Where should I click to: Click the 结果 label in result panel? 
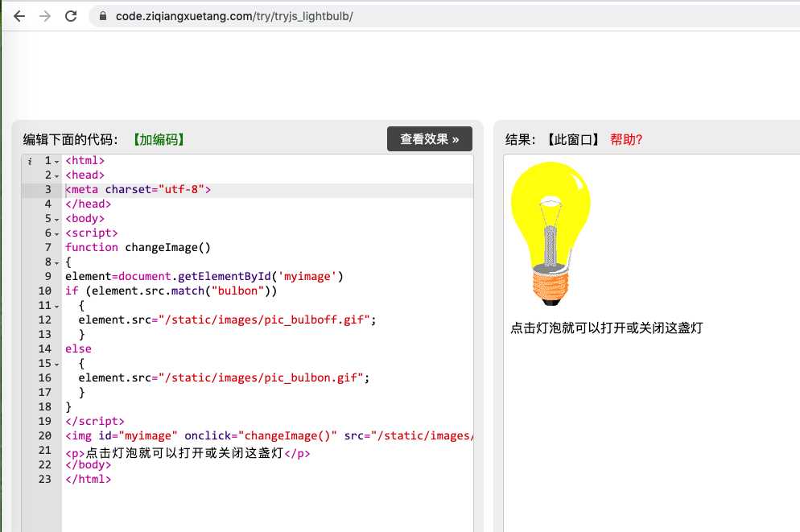[521, 139]
